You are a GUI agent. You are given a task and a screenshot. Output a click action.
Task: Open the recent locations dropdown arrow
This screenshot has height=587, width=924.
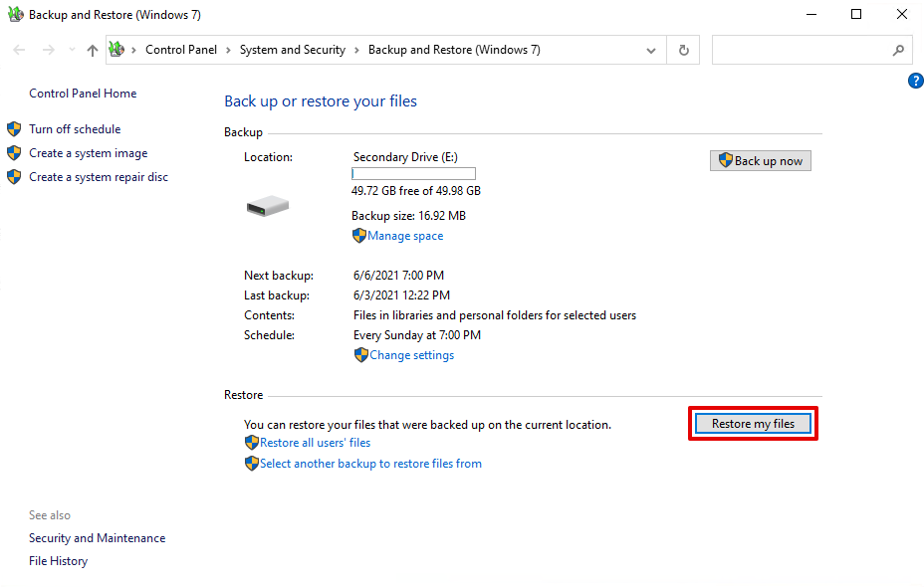[x=72, y=50]
